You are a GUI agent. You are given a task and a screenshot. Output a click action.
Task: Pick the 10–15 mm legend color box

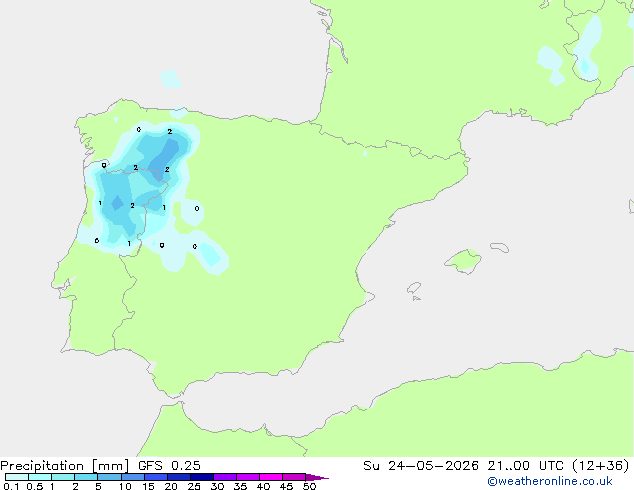pos(133,477)
